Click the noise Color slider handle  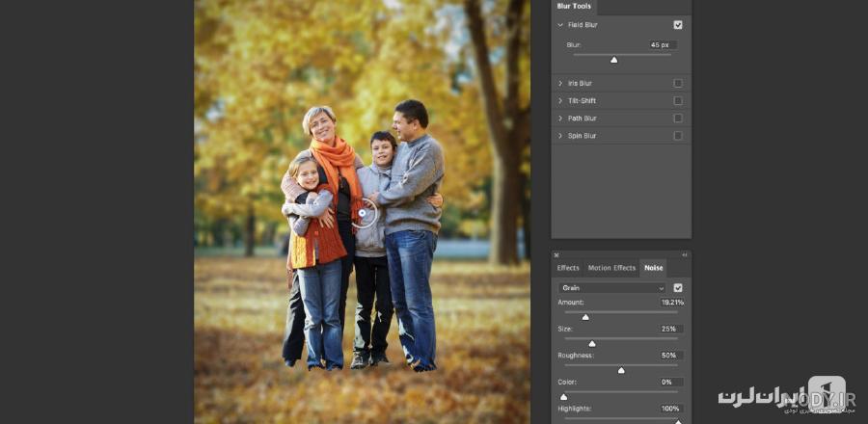563,397
